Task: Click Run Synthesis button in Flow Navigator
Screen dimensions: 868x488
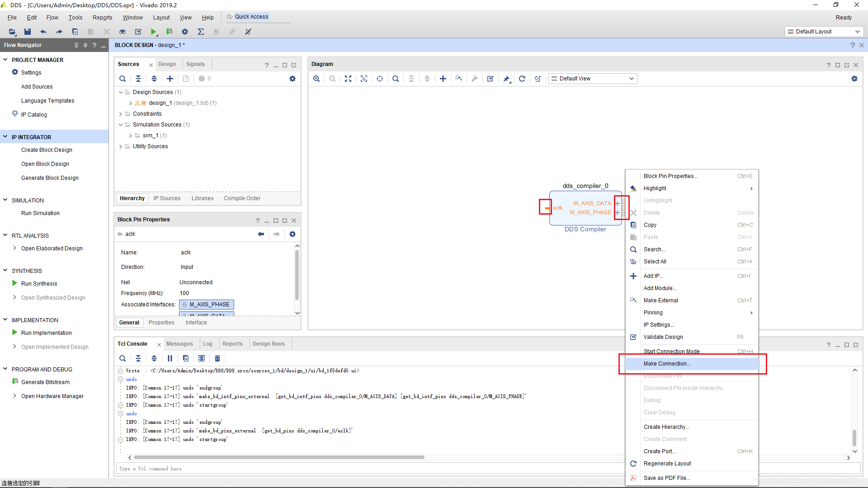Action: coord(39,283)
